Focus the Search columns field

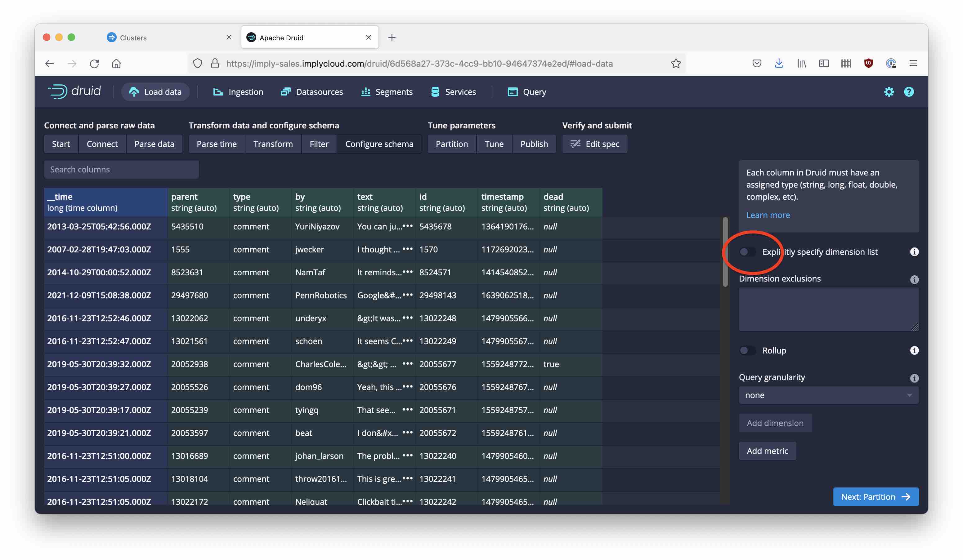click(x=121, y=170)
